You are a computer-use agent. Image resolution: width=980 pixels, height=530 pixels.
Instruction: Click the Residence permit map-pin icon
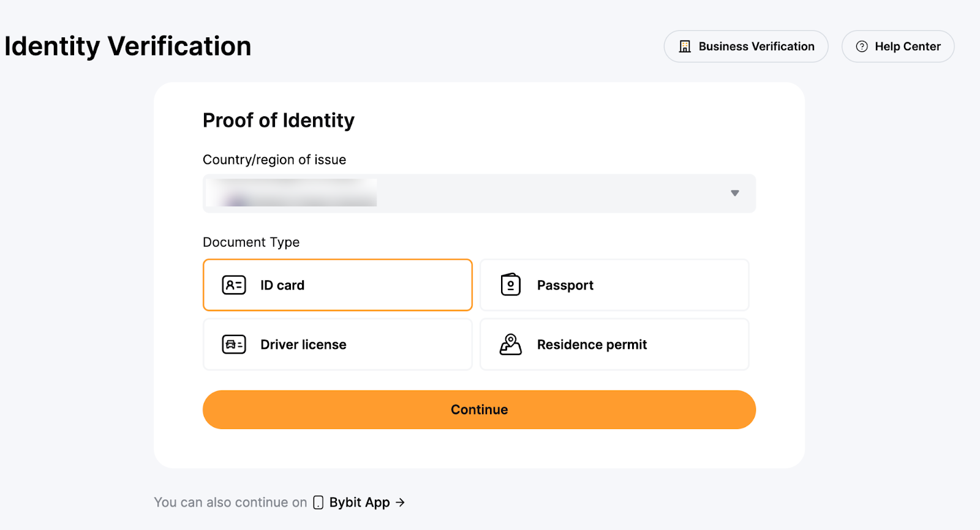[x=510, y=345]
